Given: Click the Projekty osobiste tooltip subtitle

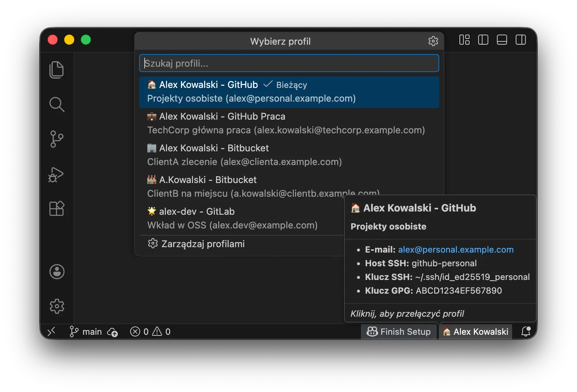Looking at the screenshot, I should pos(388,227).
